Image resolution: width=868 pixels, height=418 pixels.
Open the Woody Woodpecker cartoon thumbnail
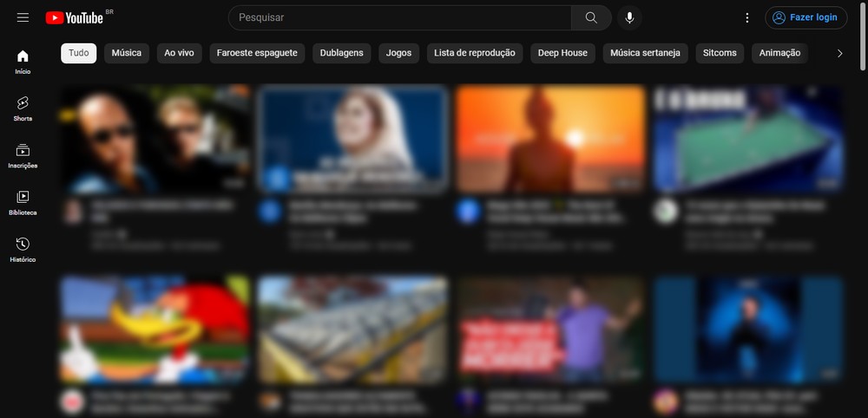point(155,330)
